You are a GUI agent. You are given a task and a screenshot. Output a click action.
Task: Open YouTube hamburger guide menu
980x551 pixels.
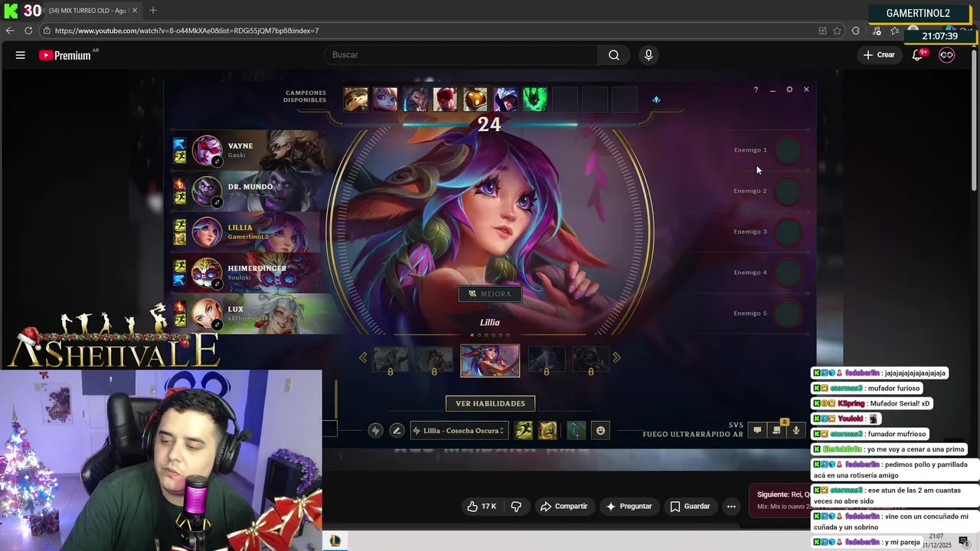point(21,55)
